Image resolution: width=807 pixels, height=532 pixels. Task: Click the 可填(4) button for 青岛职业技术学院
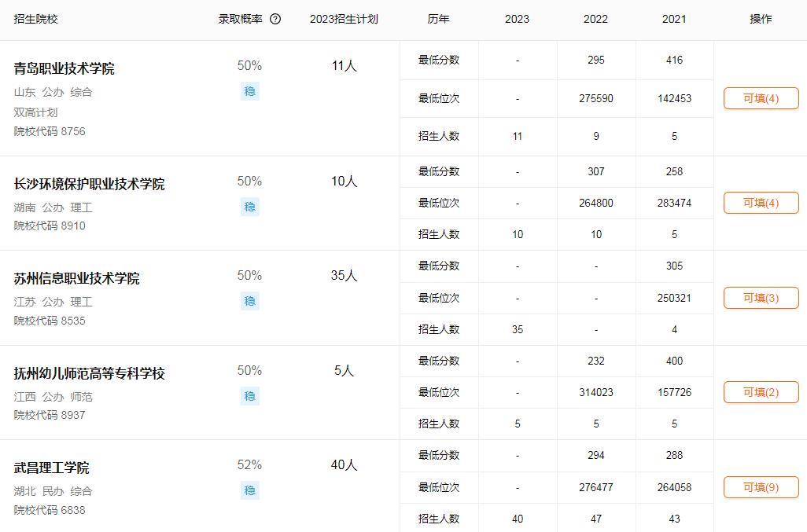pyautogui.click(x=761, y=98)
